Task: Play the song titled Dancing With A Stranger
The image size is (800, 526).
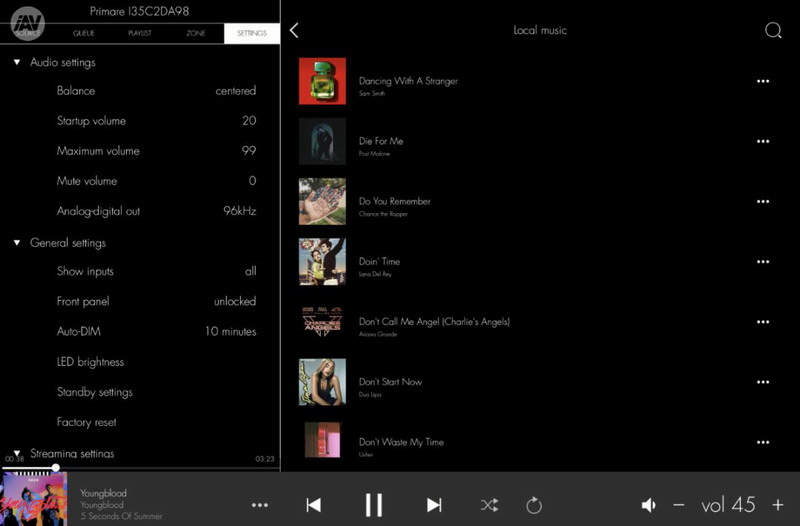Action: click(x=408, y=81)
